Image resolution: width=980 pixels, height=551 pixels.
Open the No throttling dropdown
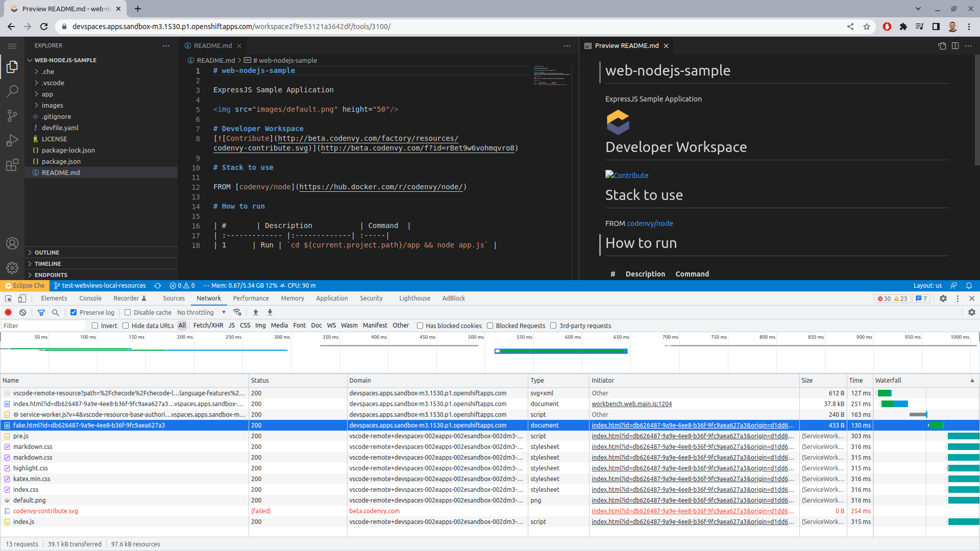201,312
